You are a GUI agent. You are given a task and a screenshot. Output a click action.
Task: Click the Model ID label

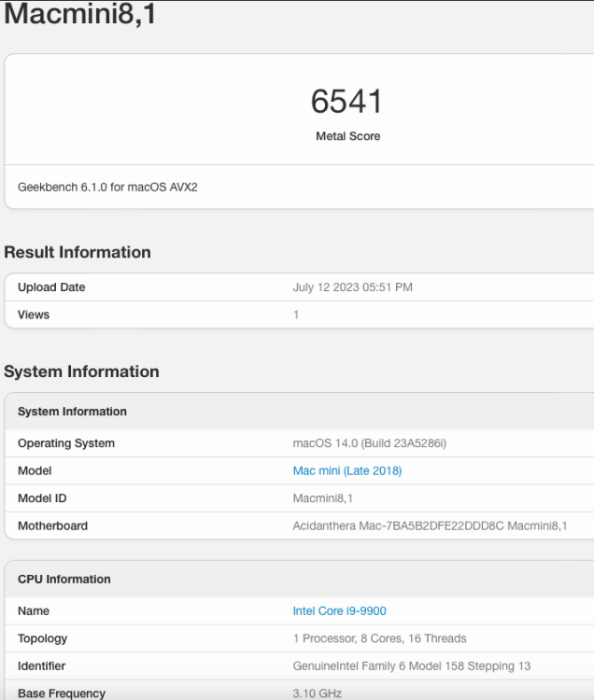click(x=42, y=498)
